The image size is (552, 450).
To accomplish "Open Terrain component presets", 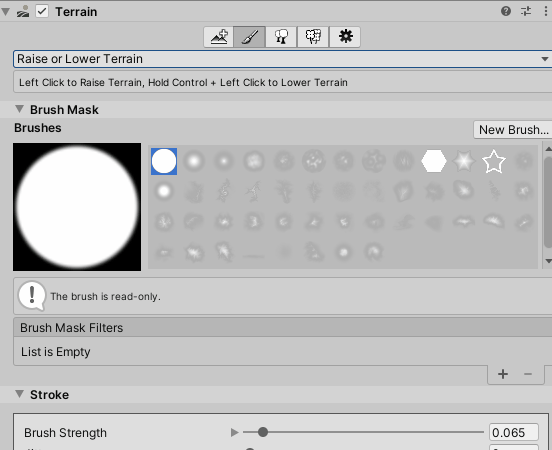I will pos(526,11).
